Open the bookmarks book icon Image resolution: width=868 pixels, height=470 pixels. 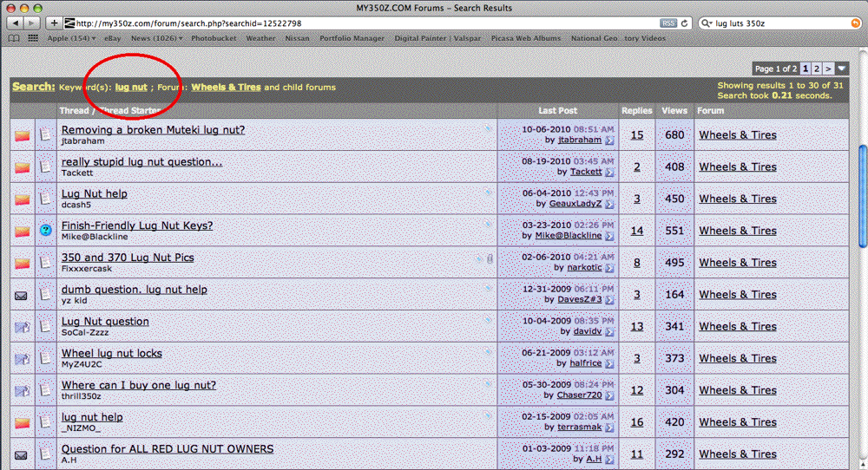14,38
